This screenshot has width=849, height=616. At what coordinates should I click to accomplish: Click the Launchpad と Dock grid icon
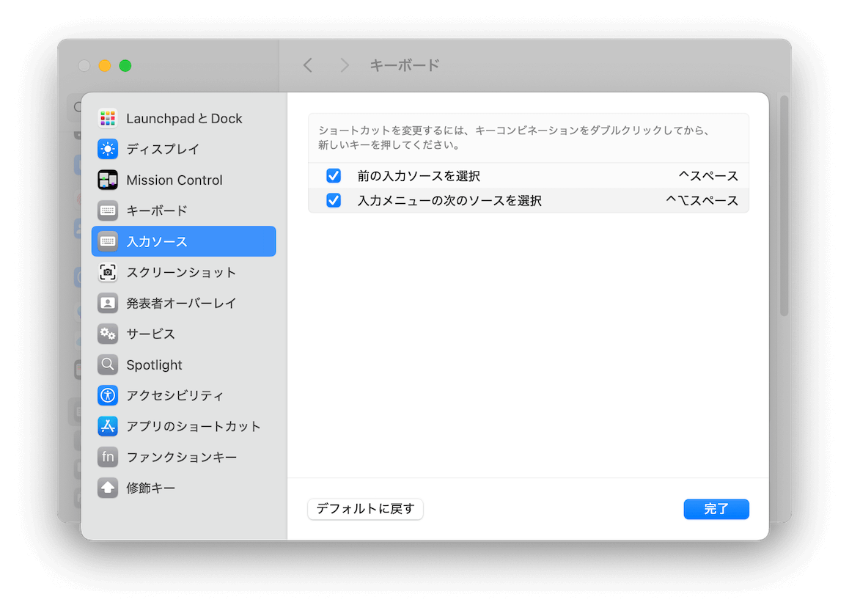[x=108, y=118]
